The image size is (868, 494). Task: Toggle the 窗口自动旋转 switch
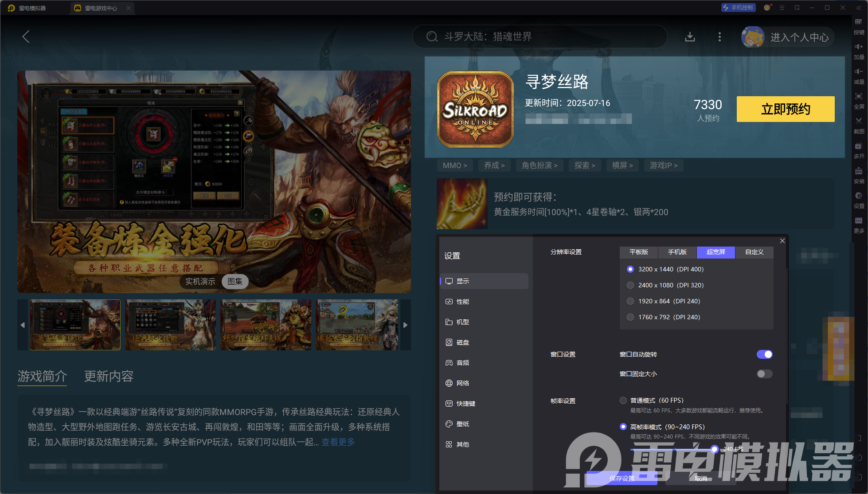pyautogui.click(x=764, y=354)
